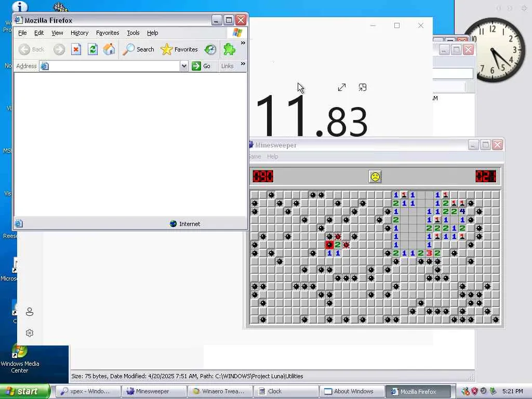
Task: Open Favorites star toolbar button
Action: click(x=179, y=49)
